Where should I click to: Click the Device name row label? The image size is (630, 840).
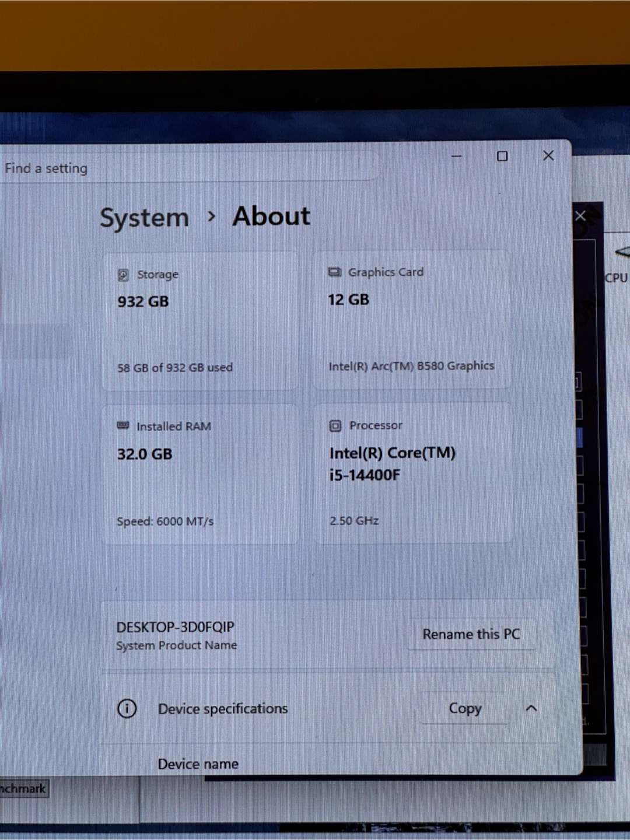coord(198,764)
